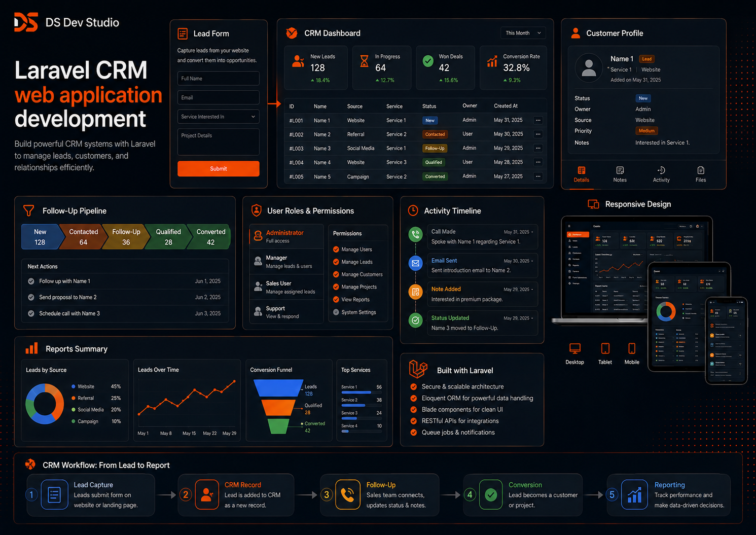Viewport: 756px width, 535px height.
Task: Switch to the Notes tab
Action: click(x=620, y=174)
